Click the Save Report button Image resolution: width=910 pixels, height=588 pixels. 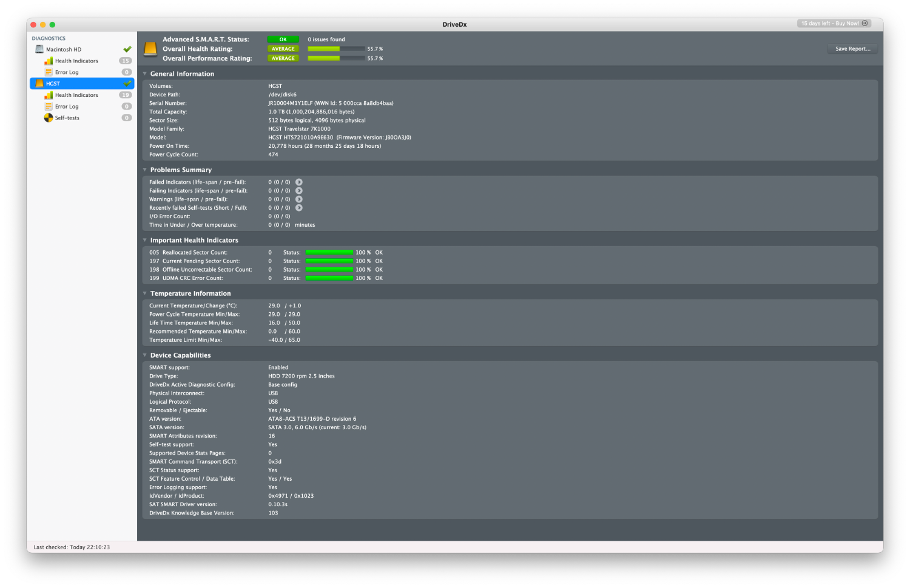pos(852,49)
